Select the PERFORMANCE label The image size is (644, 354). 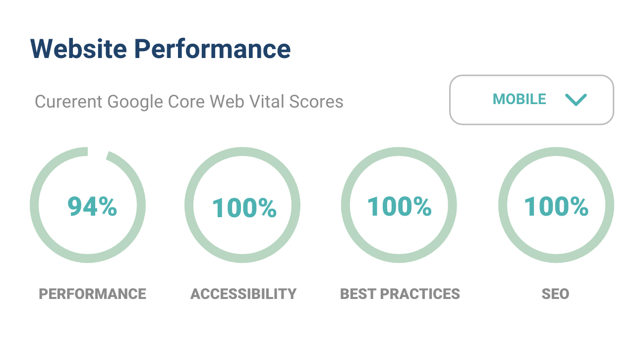coord(93,294)
